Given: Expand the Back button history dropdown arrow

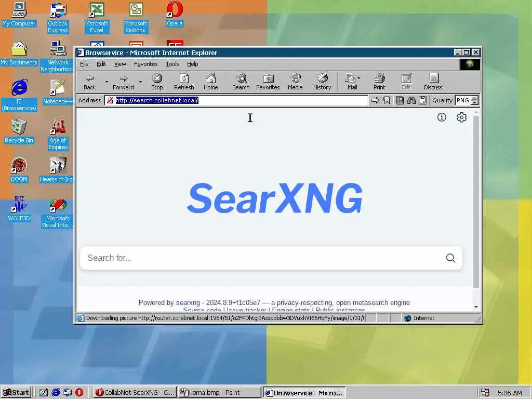Looking at the screenshot, I should [x=107, y=82].
